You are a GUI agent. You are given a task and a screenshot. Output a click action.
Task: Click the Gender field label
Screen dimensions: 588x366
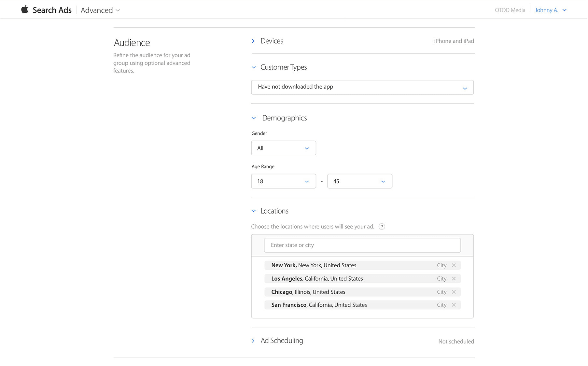click(259, 134)
